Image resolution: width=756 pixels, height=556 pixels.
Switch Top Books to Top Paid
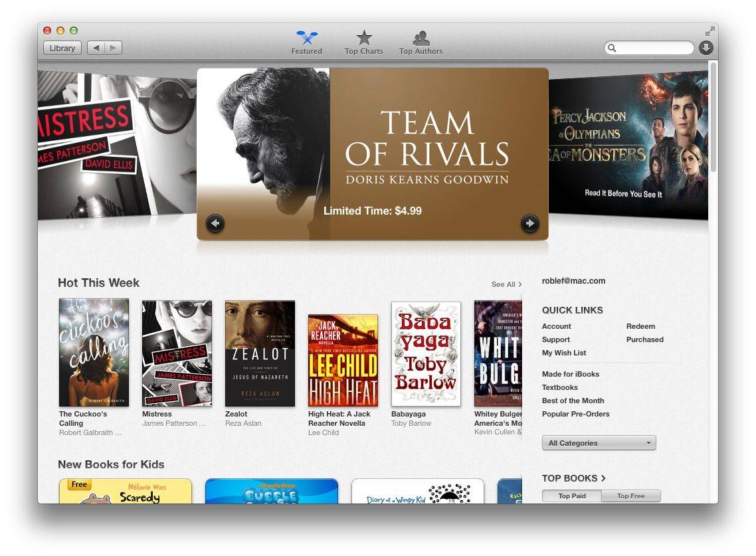click(x=572, y=496)
